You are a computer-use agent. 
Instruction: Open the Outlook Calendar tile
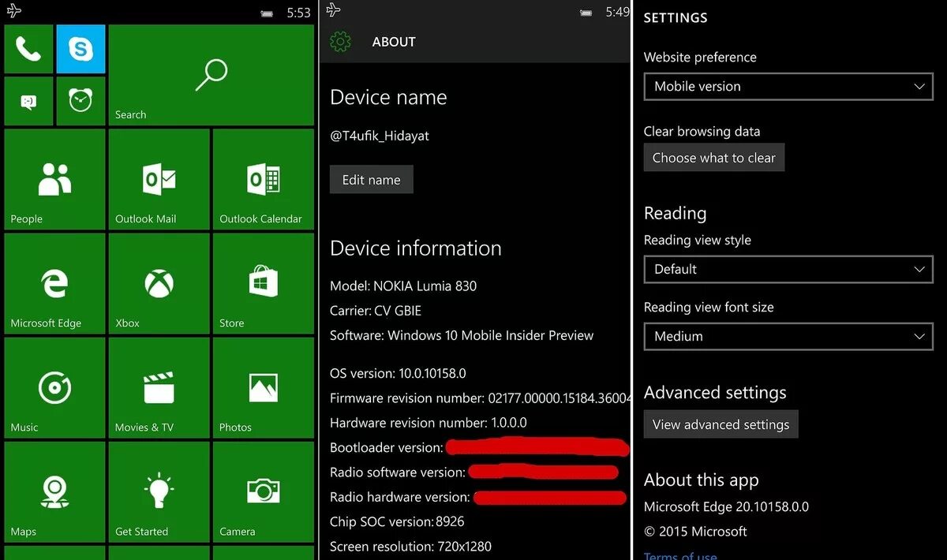(264, 179)
